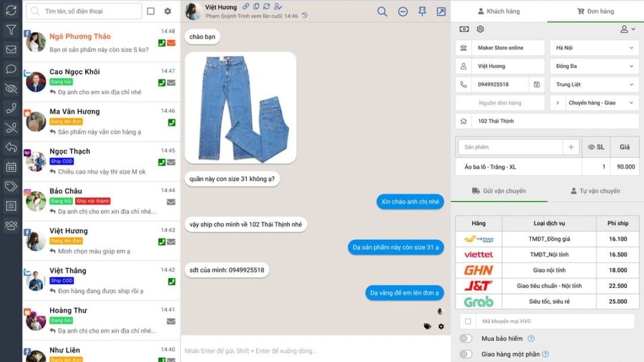Expand the Đống Đa district dropdown
The width and height of the screenshot is (644, 362).
tap(594, 66)
